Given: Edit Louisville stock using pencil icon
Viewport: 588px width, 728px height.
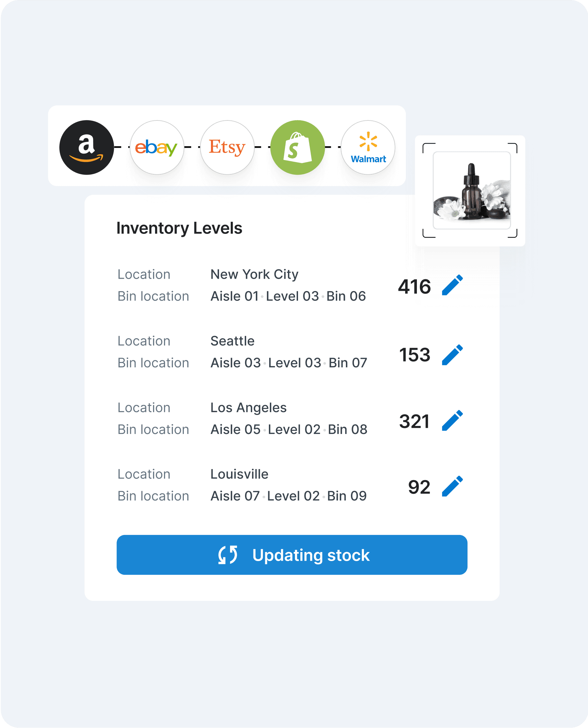Looking at the screenshot, I should (452, 486).
